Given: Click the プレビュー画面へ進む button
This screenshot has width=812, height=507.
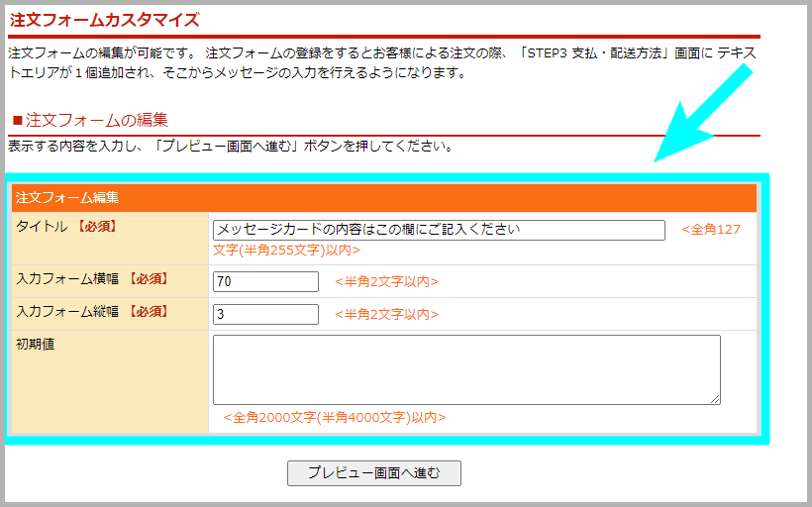Looking at the screenshot, I should [374, 473].
